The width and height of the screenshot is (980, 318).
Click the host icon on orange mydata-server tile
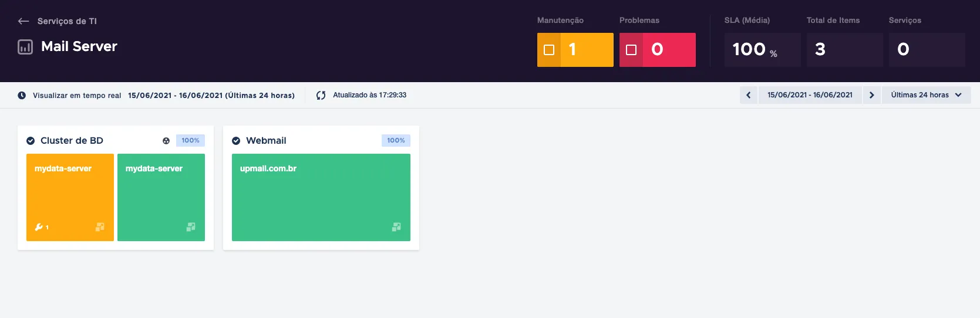tap(100, 227)
